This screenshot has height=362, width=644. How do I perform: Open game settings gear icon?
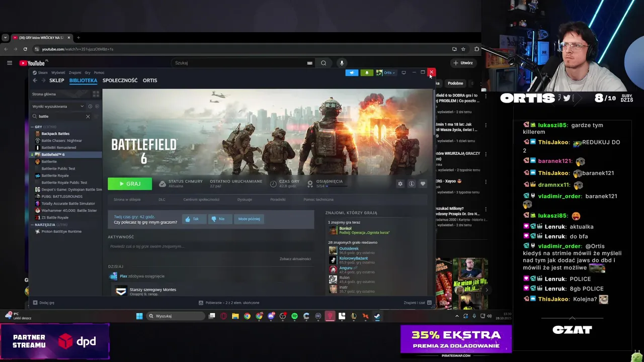400,184
